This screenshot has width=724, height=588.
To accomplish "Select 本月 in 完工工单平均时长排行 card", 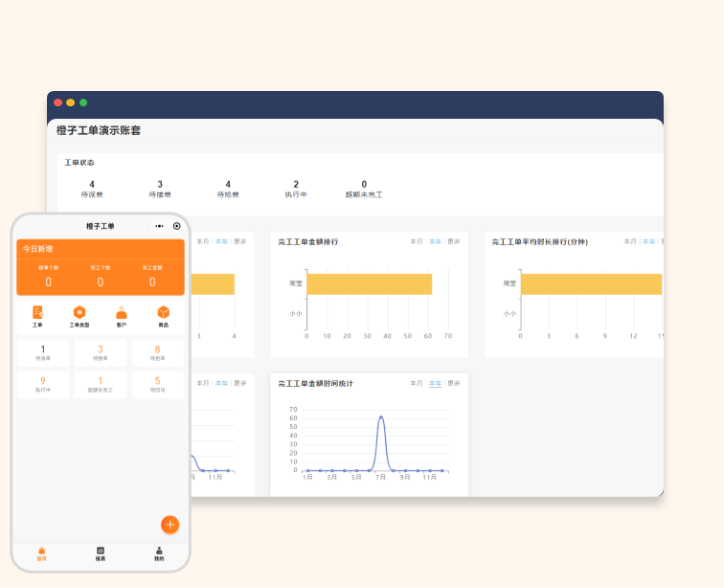I will pos(630,241).
